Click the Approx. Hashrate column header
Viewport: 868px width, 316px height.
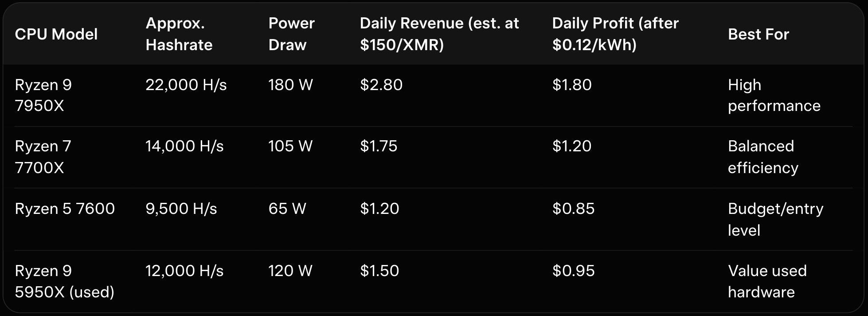tap(179, 34)
